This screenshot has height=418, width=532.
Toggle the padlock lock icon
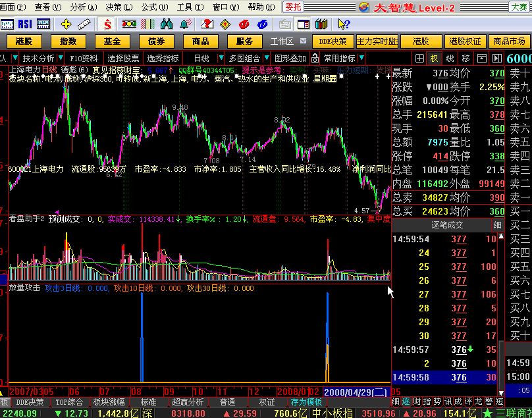click(x=315, y=59)
